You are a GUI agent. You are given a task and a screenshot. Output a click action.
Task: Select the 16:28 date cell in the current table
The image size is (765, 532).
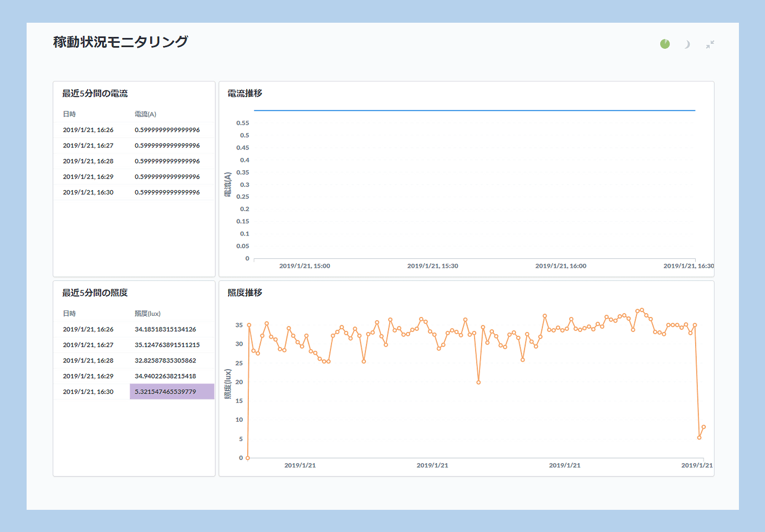coord(88,161)
